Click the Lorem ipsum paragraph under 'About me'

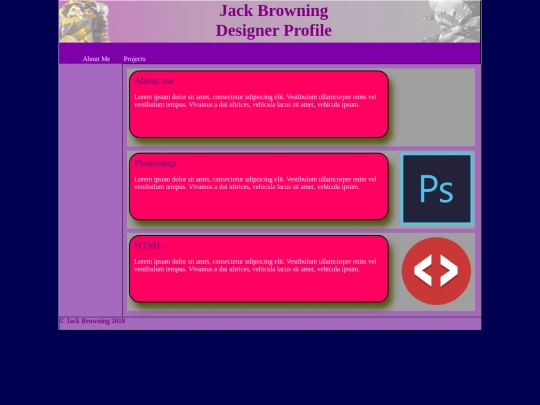255,101
